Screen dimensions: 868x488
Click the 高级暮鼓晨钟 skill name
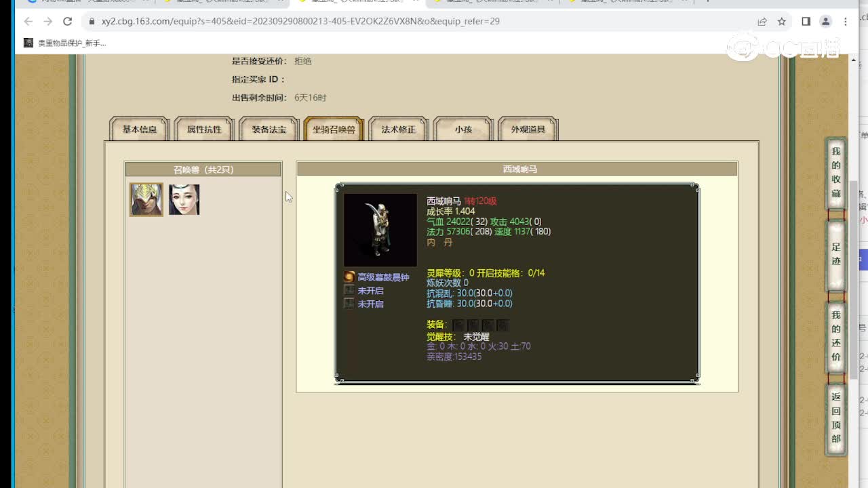coord(383,277)
